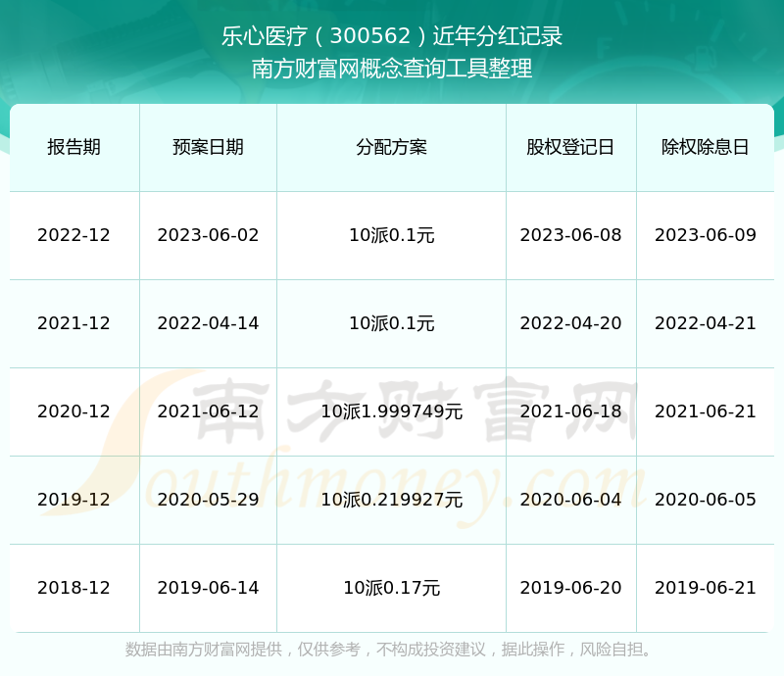Viewport: 784px width, 676px height.
Task: Select record date 2020-06-04
Action: pyautogui.click(x=570, y=499)
